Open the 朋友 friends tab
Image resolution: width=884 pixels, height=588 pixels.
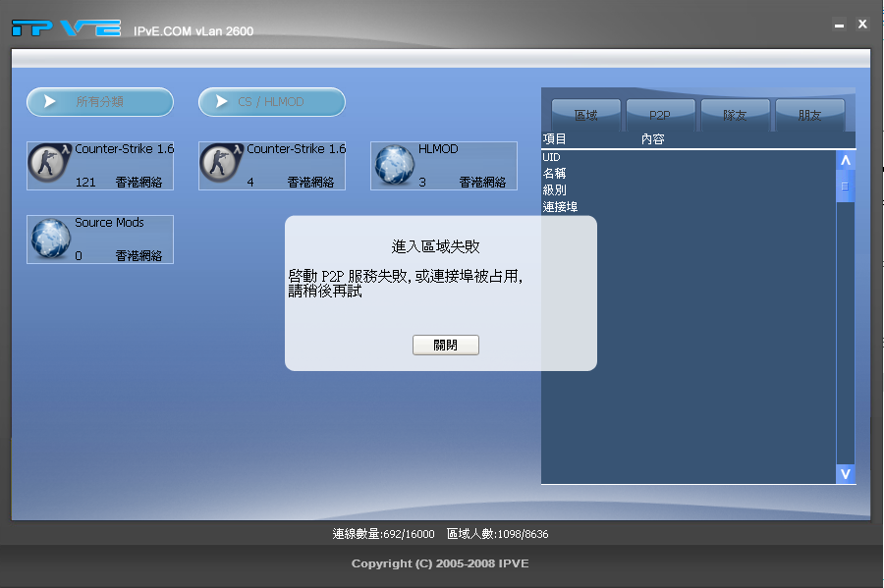coord(811,114)
